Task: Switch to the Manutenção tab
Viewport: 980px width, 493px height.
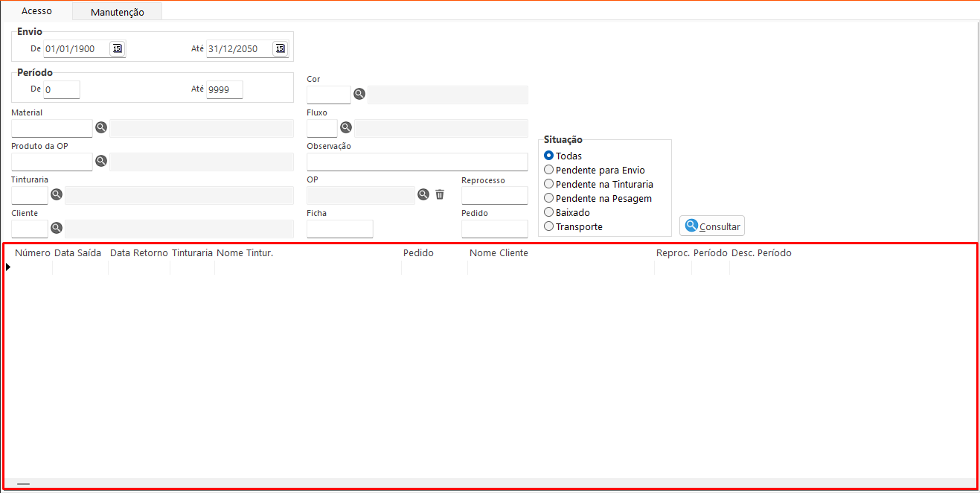Action: pos(117,12)
